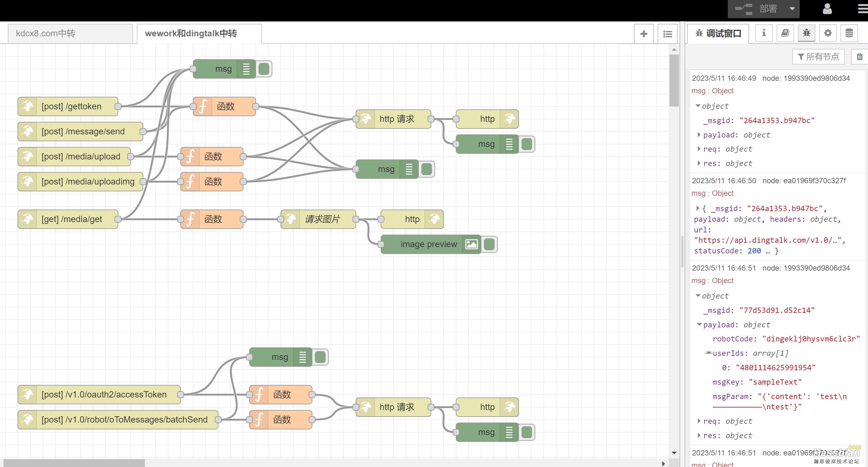Open the user account icon
Screen dimensions: 868x467
(827, 9)
